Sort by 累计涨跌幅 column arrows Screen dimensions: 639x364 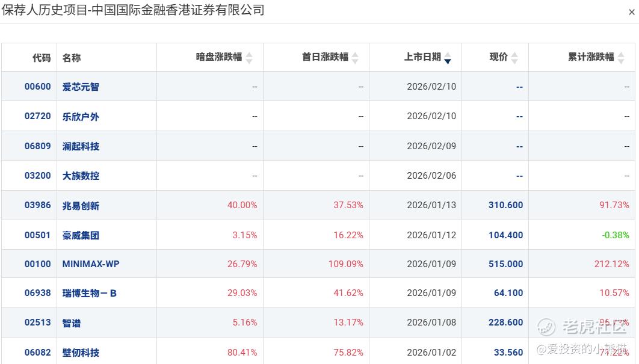click(x=621, y=58)
